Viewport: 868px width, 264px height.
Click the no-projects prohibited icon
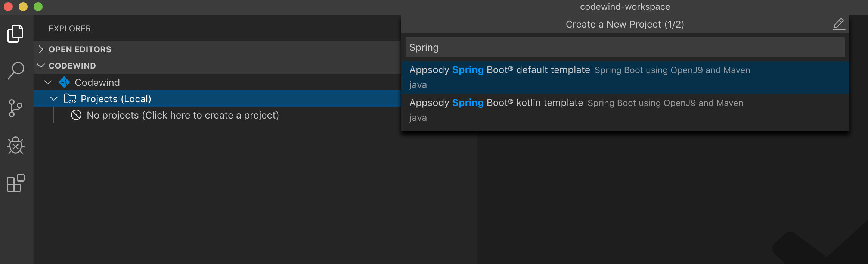[x=76, y=115]
